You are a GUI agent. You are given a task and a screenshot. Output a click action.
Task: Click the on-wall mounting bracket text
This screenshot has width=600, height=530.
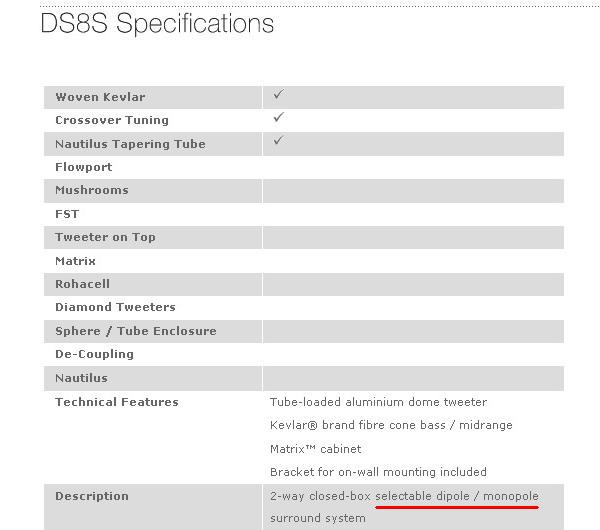pos(378,472)
